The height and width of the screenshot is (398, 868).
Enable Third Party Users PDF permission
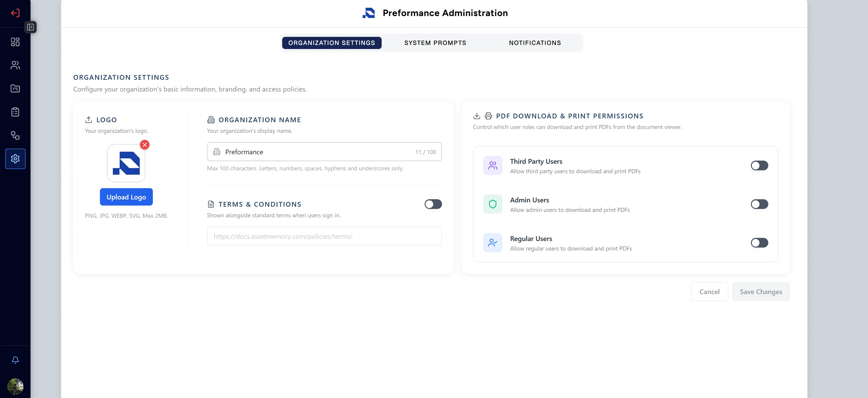[759, 166]
